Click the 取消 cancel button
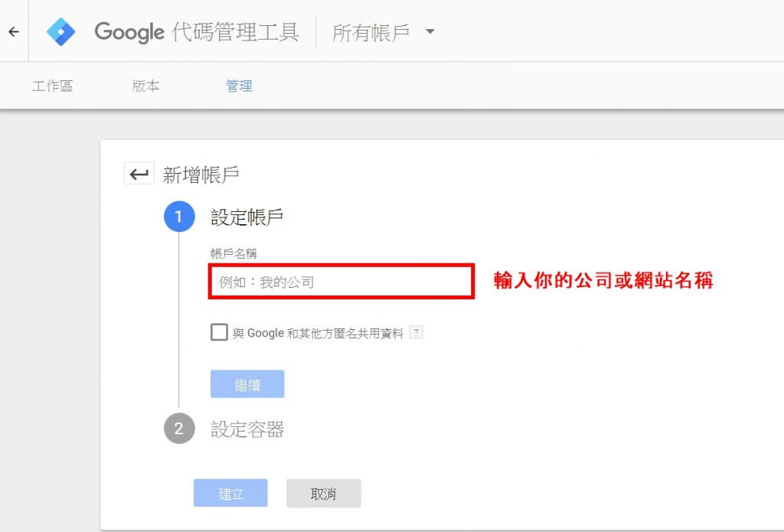 324,493
